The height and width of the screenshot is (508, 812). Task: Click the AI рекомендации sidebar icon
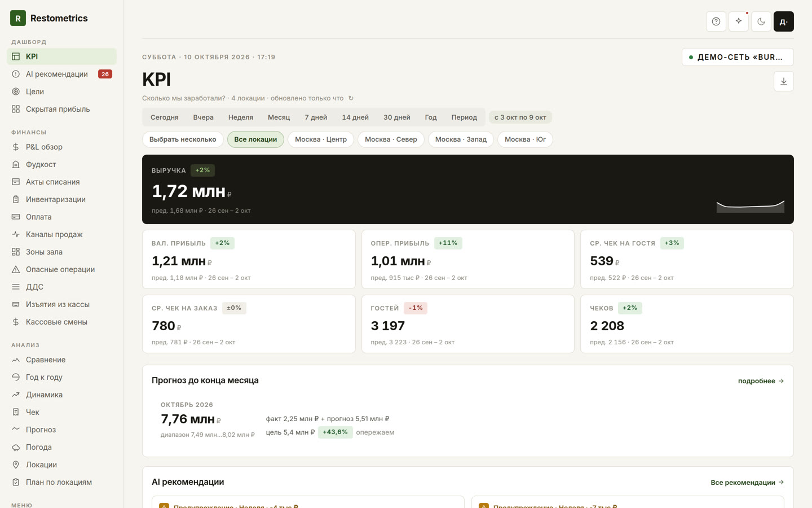[16, 74]
